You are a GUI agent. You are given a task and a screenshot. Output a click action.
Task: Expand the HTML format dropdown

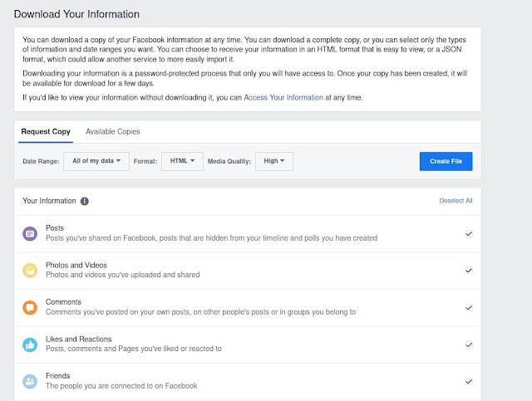coord(182,161)
